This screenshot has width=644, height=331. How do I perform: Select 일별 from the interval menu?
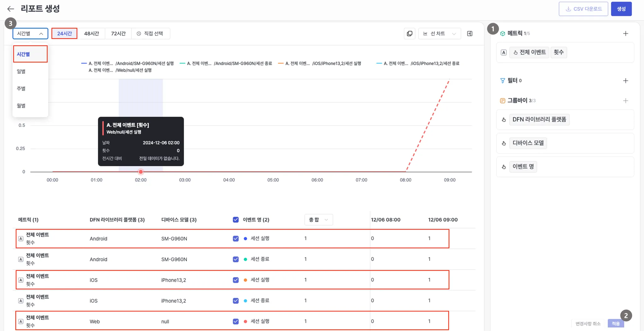(x=21, y=72)
